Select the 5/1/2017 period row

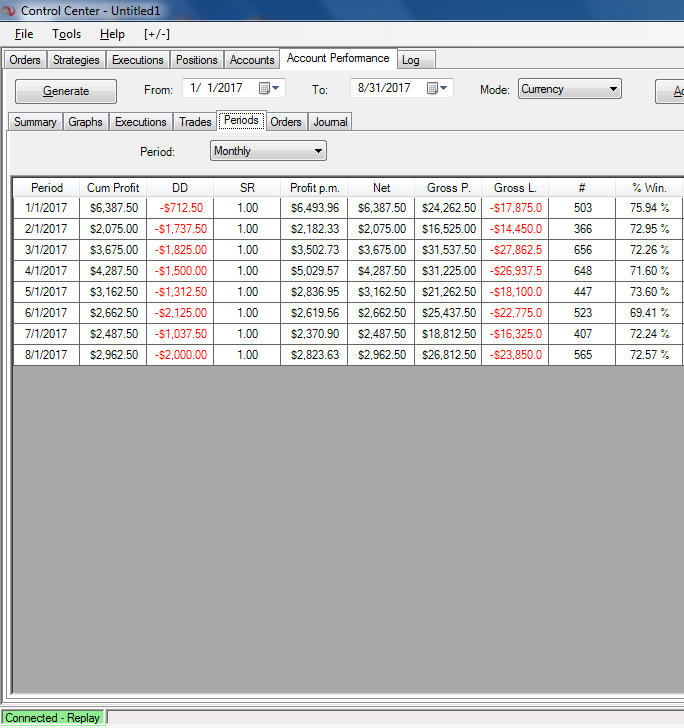[x=348, y=292]
